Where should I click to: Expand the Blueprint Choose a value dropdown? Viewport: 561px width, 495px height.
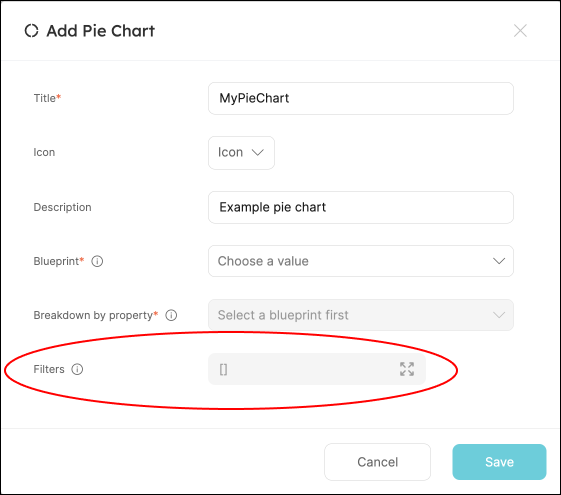tap(361, 261)
